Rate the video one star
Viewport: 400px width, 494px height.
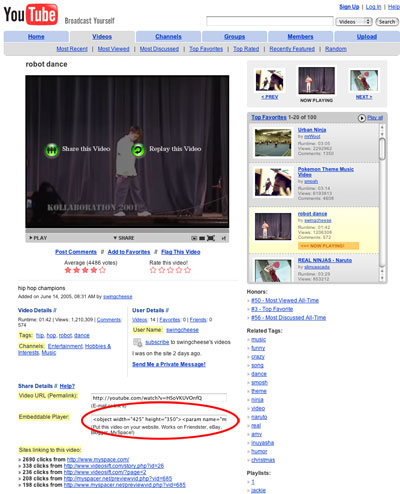tap(153, 270)
